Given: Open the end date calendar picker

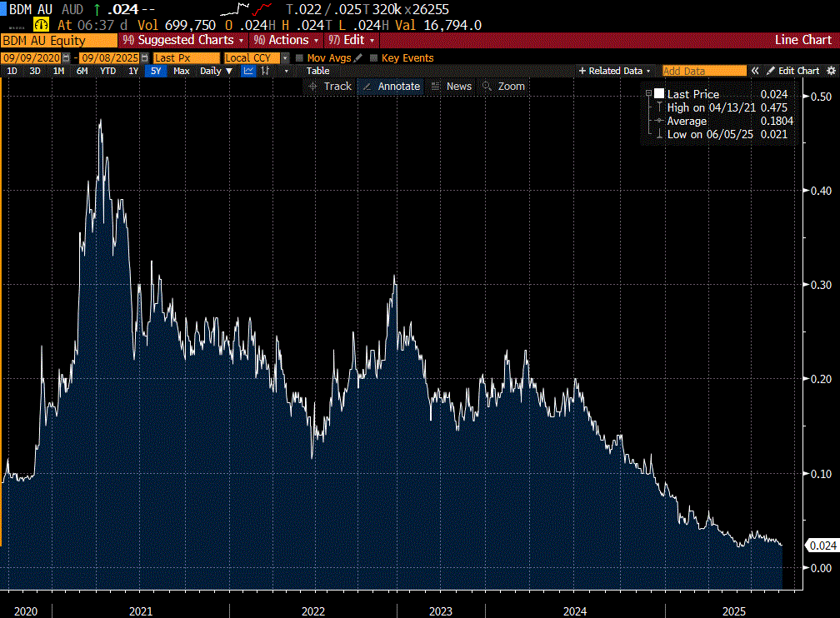Looking at the screenshot, I should [144, 57].
